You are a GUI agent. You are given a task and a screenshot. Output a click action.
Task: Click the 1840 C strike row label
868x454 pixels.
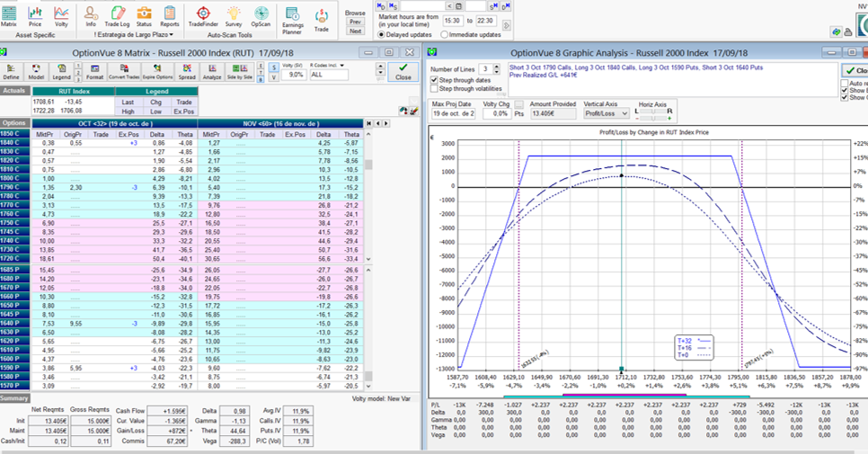(x=14, y=142)
